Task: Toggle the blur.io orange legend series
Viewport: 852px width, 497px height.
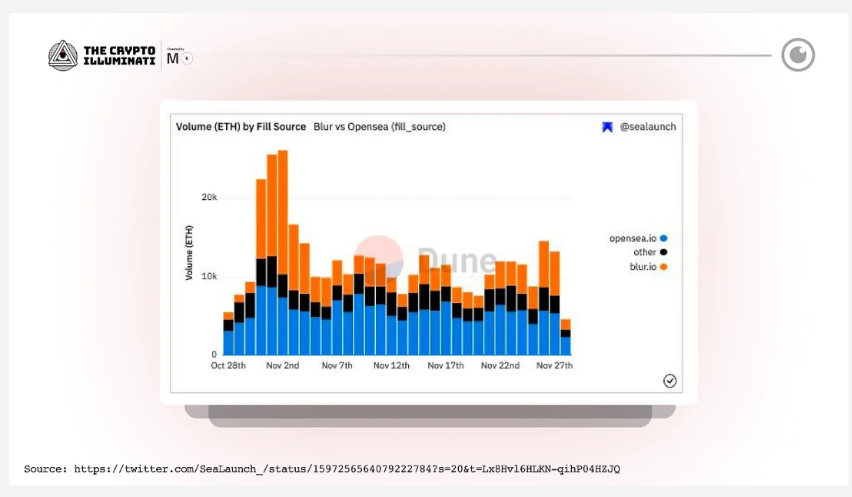Action: (x=648, y=267)
